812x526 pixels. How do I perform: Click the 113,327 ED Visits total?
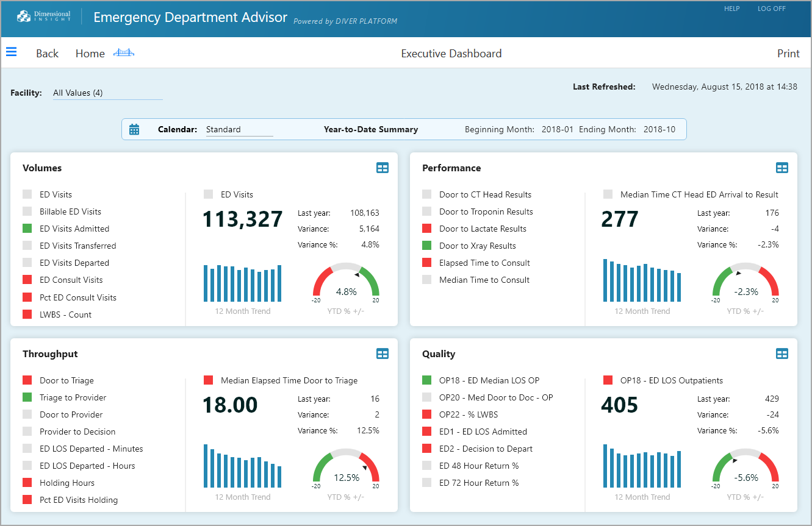tap(243, 219)
